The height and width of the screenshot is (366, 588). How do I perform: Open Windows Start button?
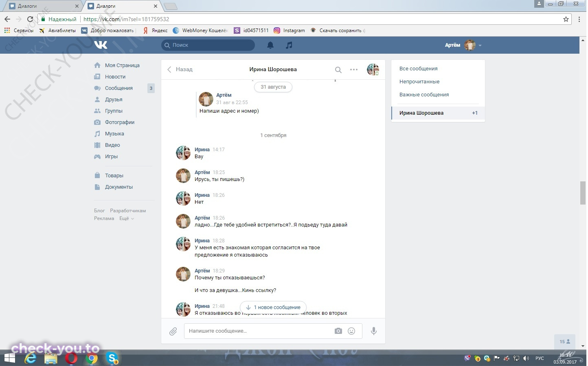(9, 359)
